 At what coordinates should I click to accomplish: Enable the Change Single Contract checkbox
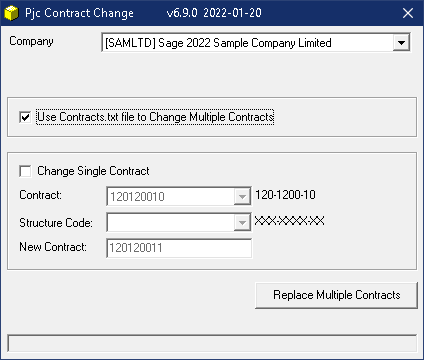pos(25,171)
